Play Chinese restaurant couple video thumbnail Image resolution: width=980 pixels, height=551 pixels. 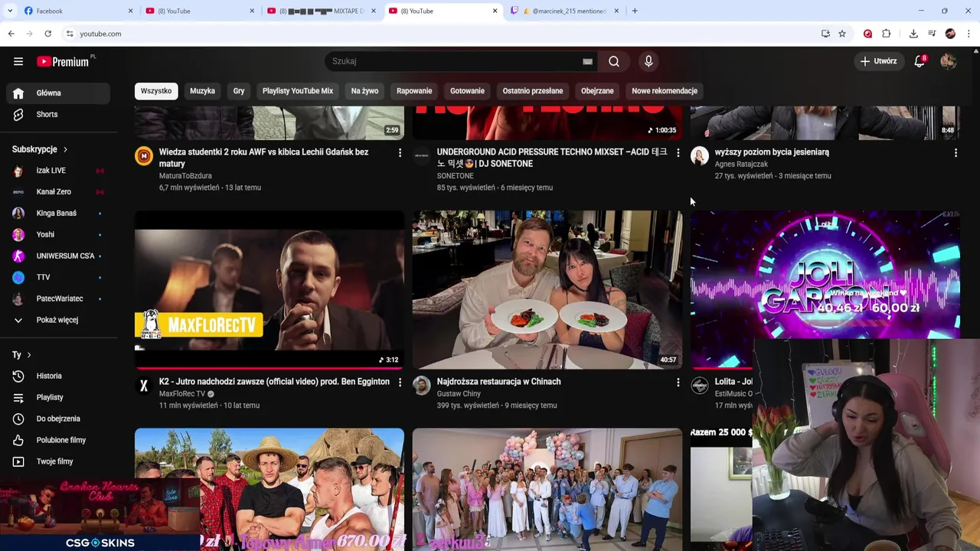[x=547, y=290]
